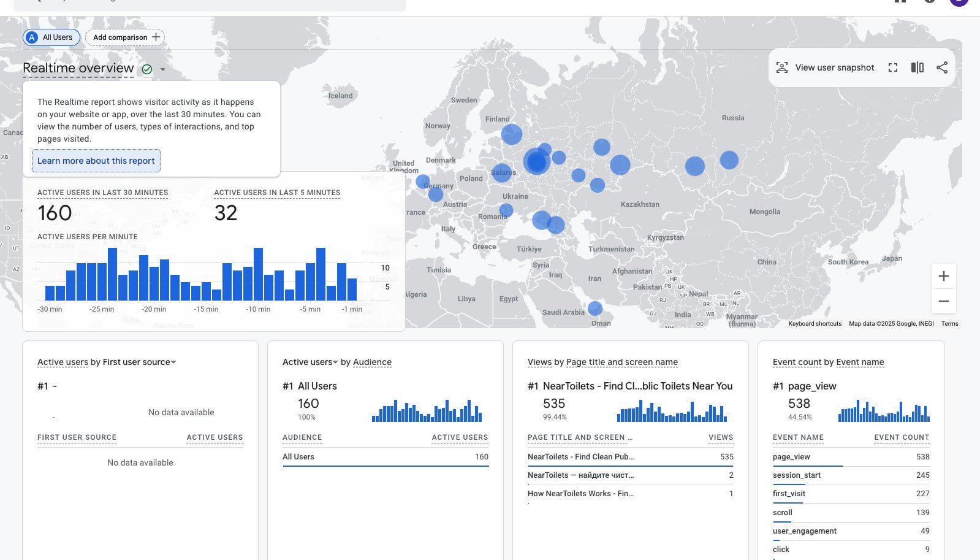The image size is (980, 560).
Task: Expand the First user source dropdown
Action: pos(173,362)
